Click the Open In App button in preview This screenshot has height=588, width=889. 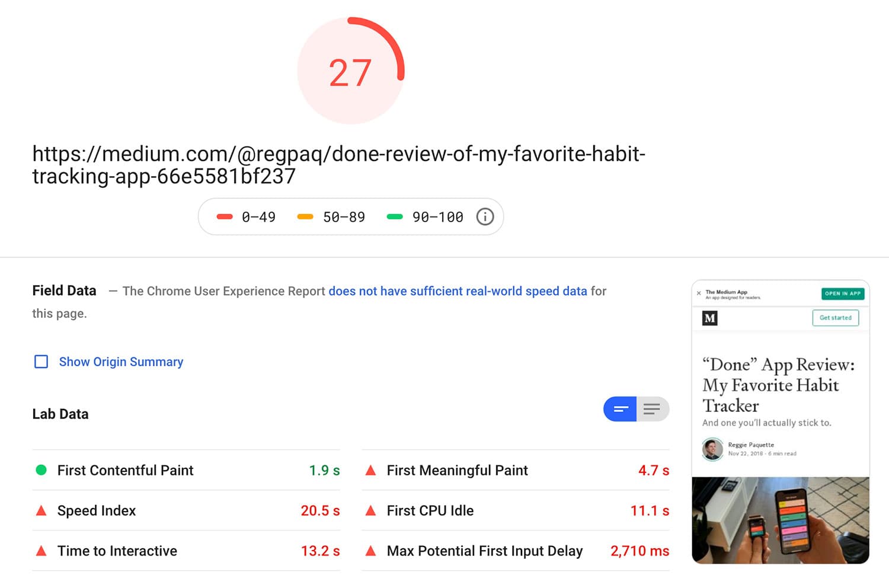tap(843, 293)
